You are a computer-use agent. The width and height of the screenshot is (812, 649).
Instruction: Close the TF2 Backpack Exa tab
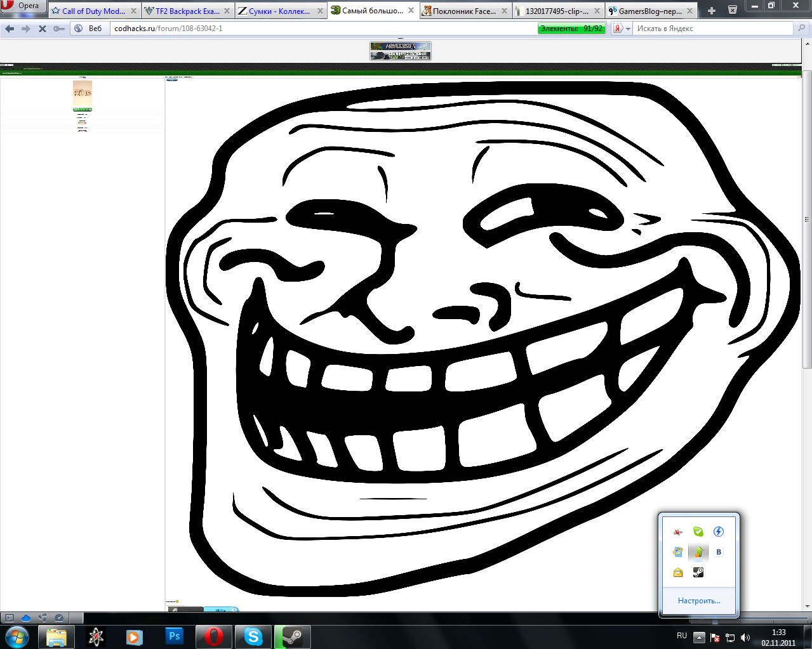coord(227,11)
